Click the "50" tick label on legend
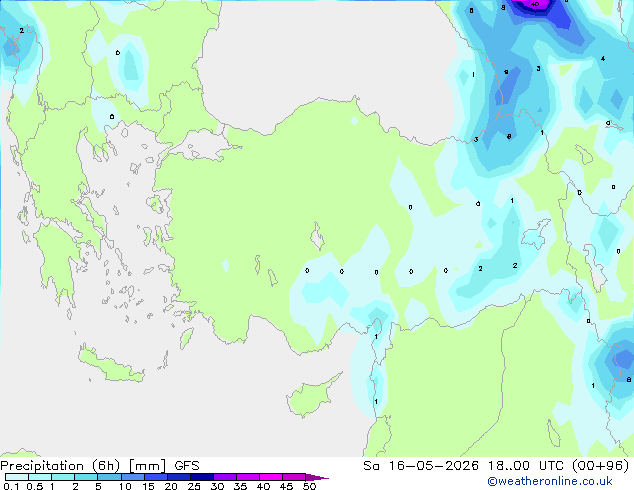 pyautogui.click(x=309, y=486)
